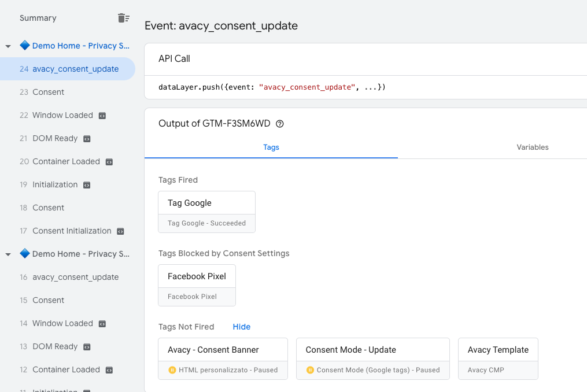Hide the Tags Not Fired section
587x392 pixels.
[x=242, y=327]
